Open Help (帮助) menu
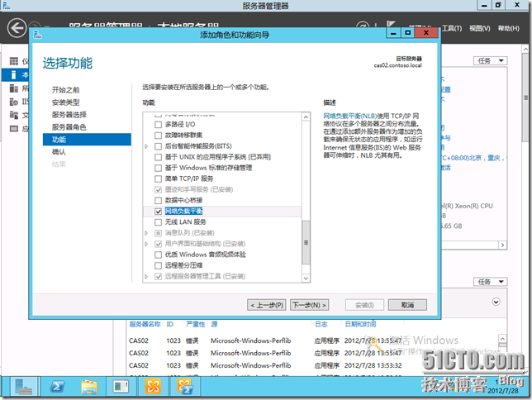The width and height of the screenshot is (532, 400). pos(509,29)
